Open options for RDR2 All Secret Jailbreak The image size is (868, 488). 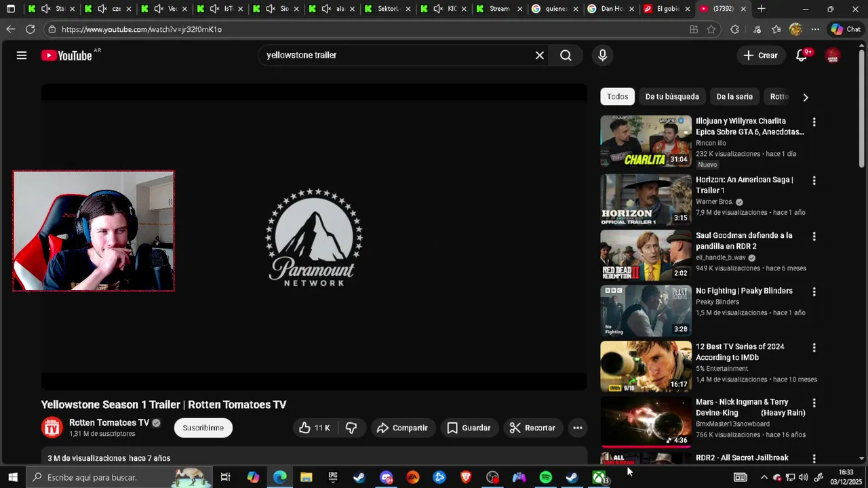coord(814,459)
